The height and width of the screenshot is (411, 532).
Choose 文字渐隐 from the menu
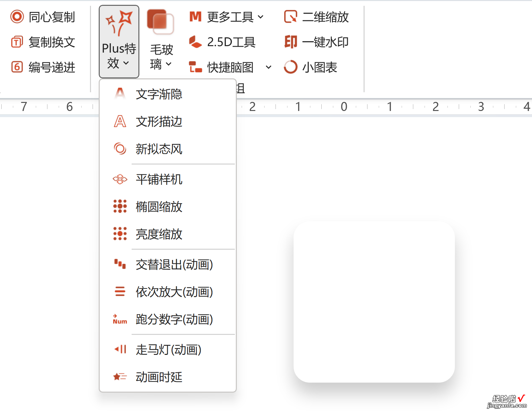coord(168,94)
